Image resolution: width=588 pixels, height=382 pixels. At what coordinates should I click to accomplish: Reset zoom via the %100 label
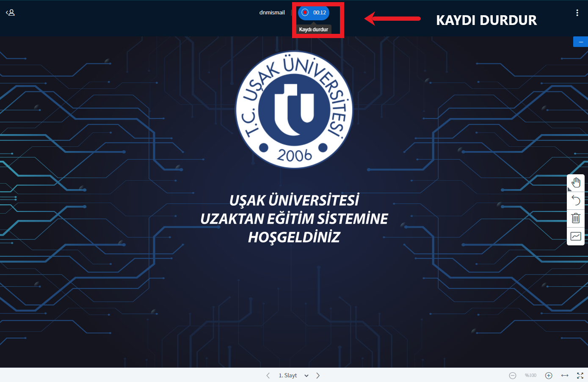pos(530,375)
